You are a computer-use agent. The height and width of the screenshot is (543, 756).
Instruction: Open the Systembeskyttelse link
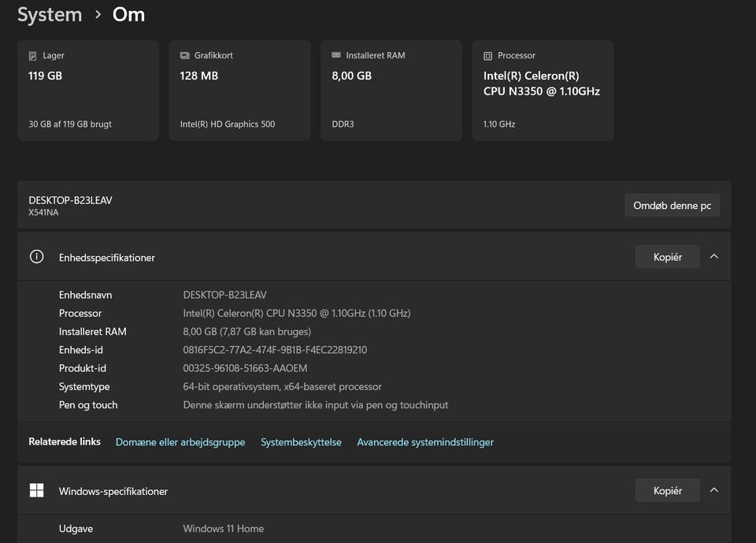click(301, 442)
